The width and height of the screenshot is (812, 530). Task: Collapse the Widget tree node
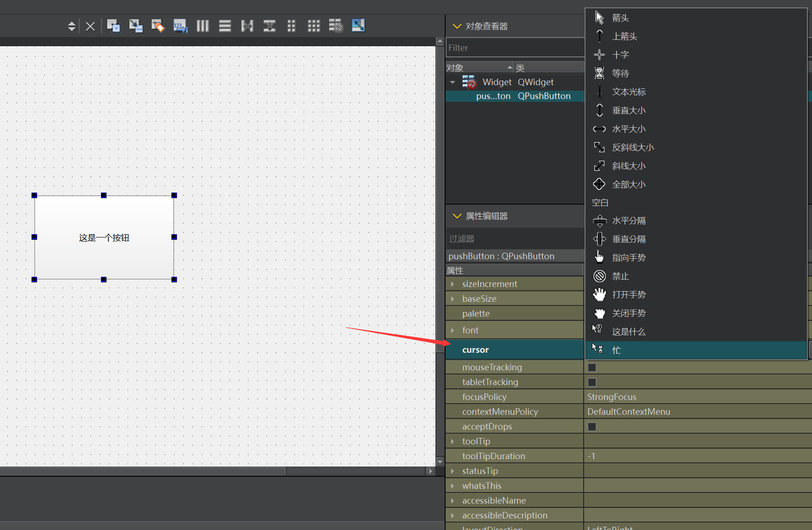coord(453,82)
